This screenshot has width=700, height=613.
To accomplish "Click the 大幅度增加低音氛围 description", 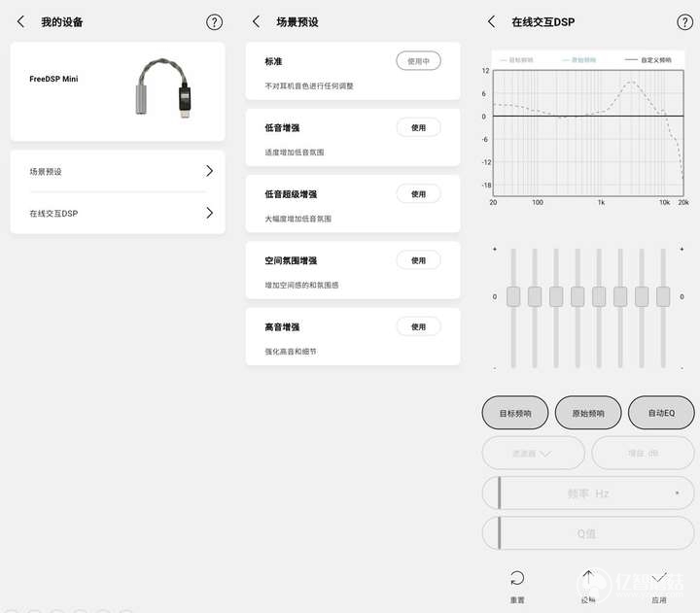I will click(x=297, y=219).
